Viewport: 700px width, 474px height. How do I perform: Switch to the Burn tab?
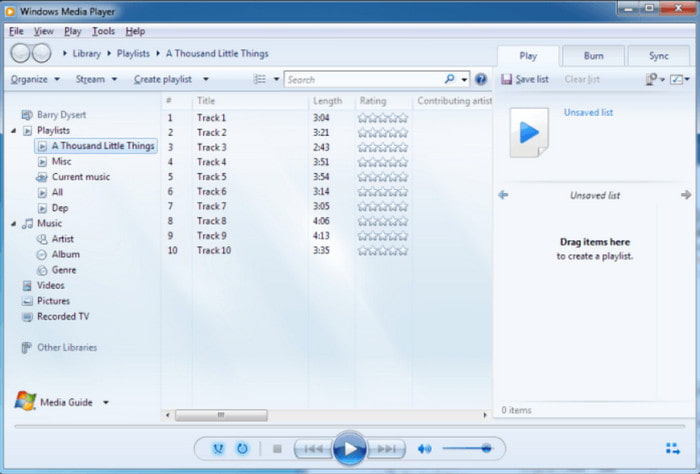tap(593, 56)
